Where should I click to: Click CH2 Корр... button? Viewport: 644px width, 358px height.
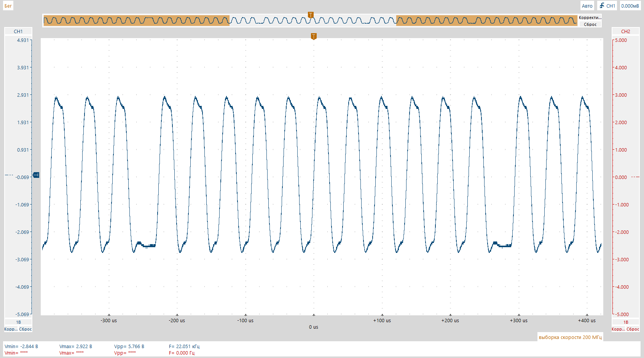coord(618,329)
